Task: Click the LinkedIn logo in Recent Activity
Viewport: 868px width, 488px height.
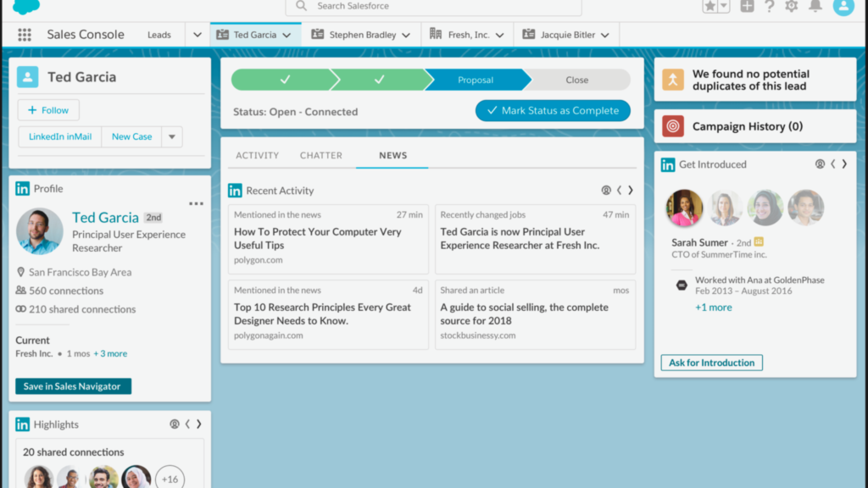Action: (235, 191)
